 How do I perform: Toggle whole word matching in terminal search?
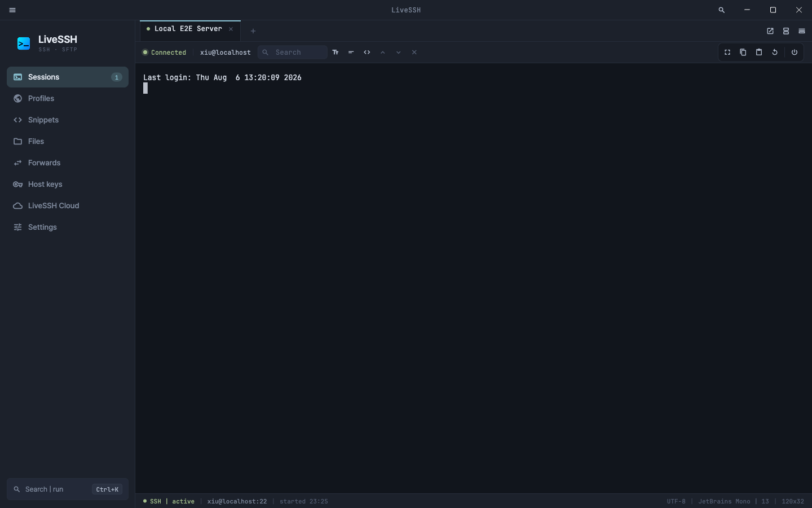[351, 52]
